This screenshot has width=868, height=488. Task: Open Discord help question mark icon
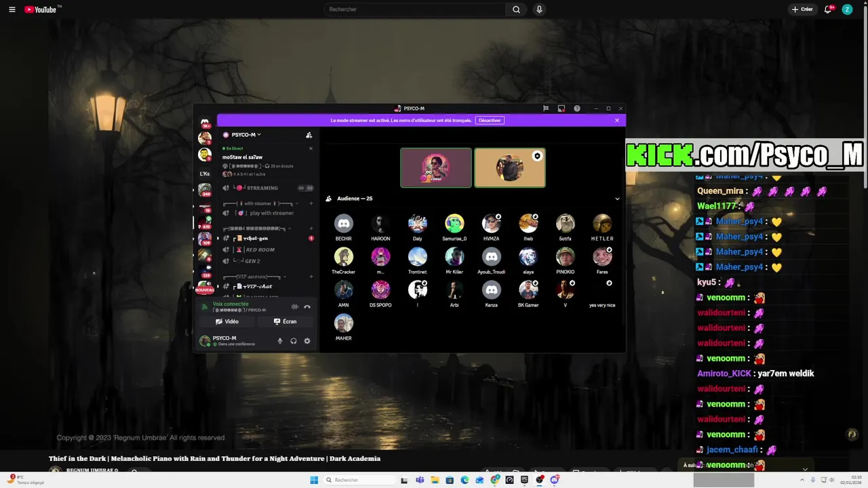coord(577,108)
